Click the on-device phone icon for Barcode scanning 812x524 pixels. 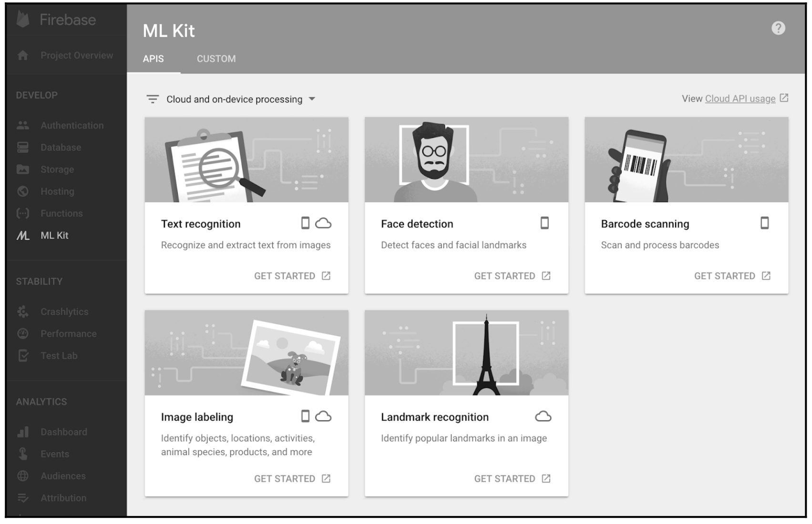coord(765,223)
